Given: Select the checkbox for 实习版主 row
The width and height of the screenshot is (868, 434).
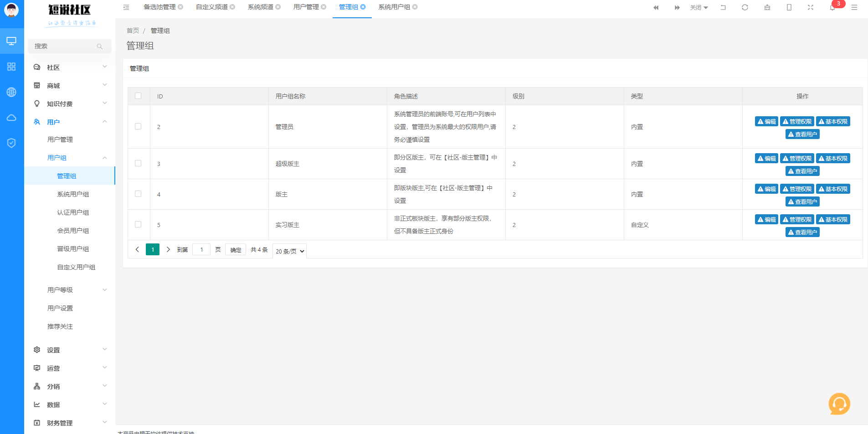Looking at the screenshot, I should [x=138, y=224].
